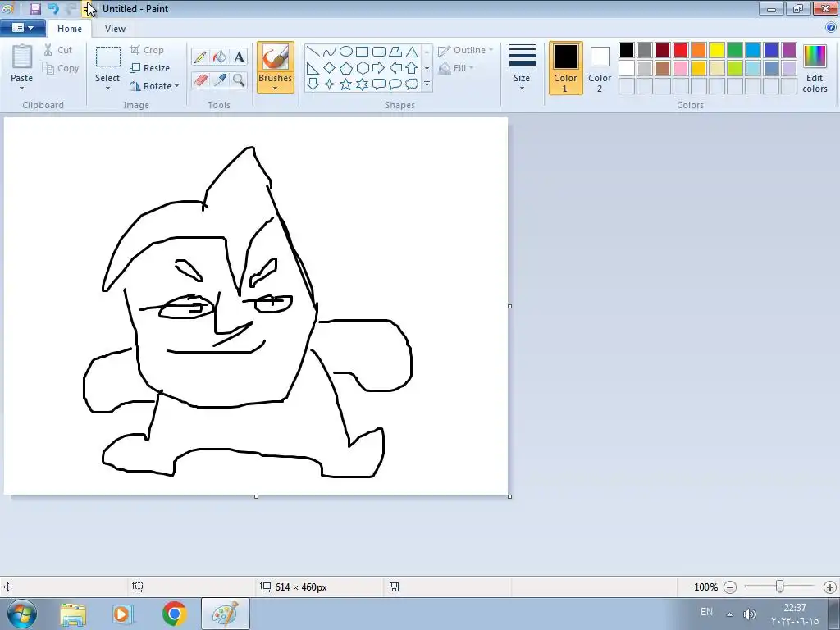This screenshot has width=840, height=630.
Task: Choose the Line shape
Action: click(313, 52)
